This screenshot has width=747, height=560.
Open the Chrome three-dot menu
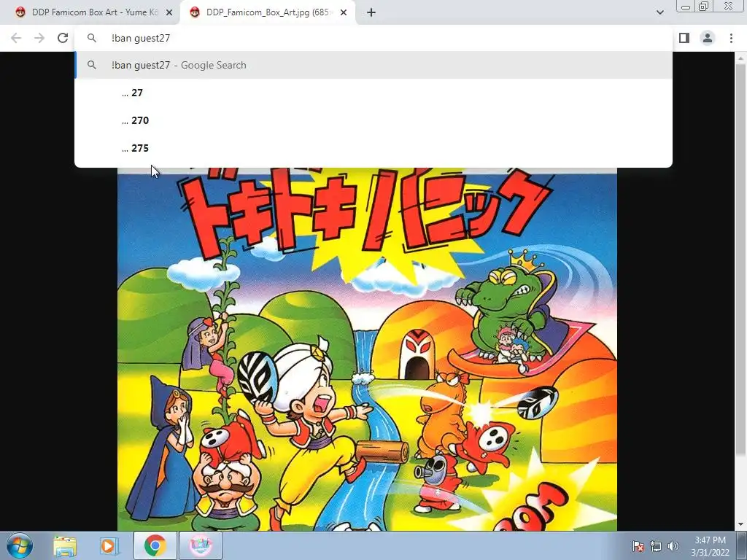coord(731,38)
